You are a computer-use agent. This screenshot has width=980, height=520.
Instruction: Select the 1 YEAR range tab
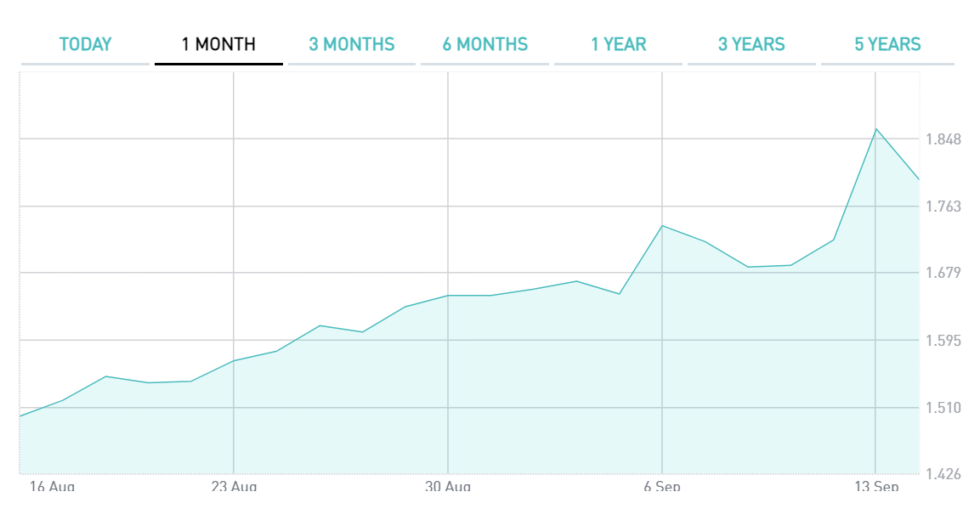(619, 44)
